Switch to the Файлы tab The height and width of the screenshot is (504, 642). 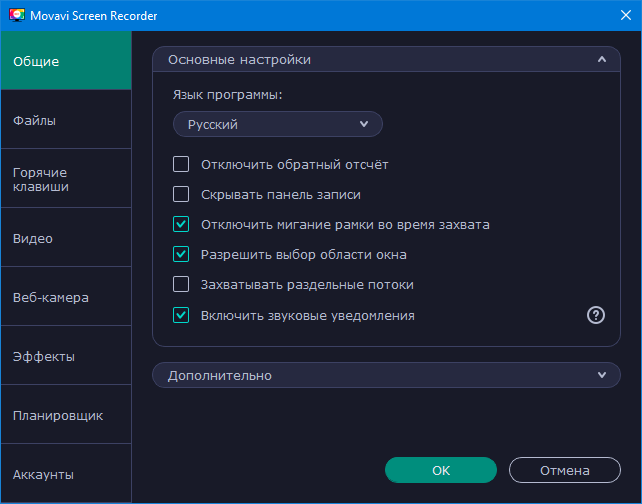tap(66, 120)
